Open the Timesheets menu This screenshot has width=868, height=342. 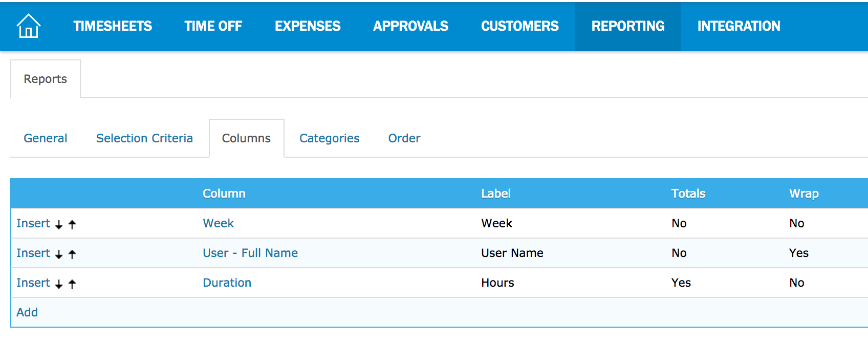coord(113,26)
